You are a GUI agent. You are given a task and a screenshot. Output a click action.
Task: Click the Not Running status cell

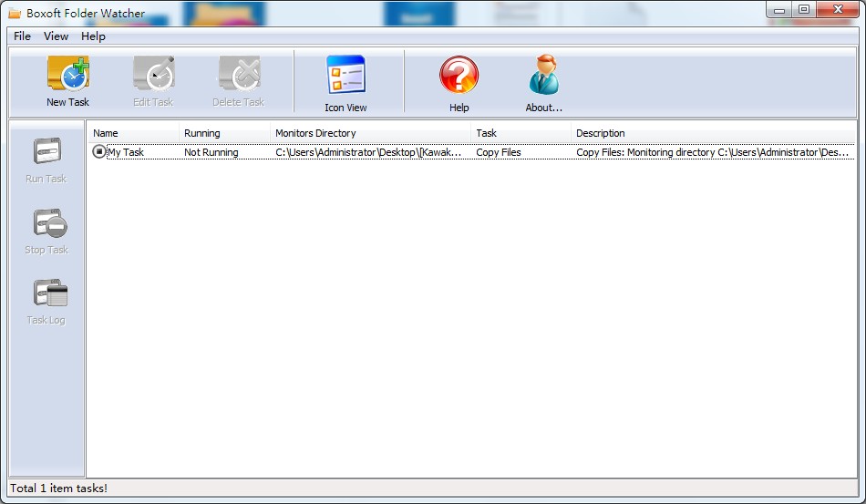point(211,152)
